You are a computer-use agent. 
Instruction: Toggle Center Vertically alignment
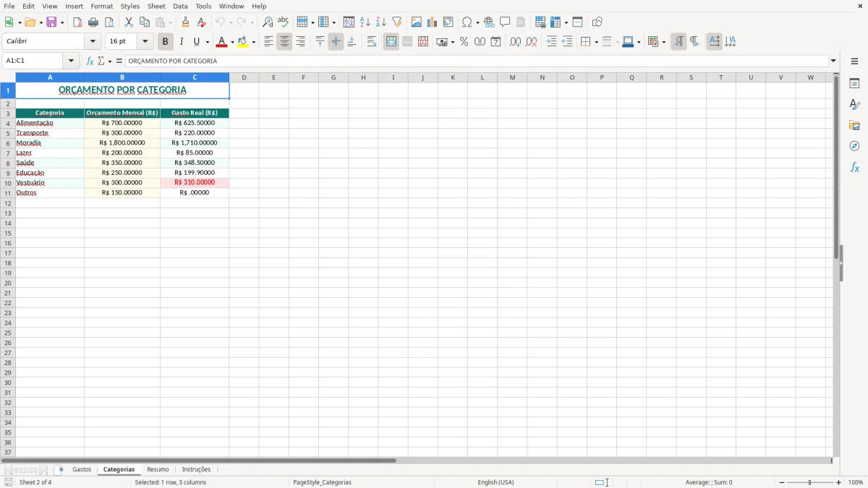(x=336, y=42)
